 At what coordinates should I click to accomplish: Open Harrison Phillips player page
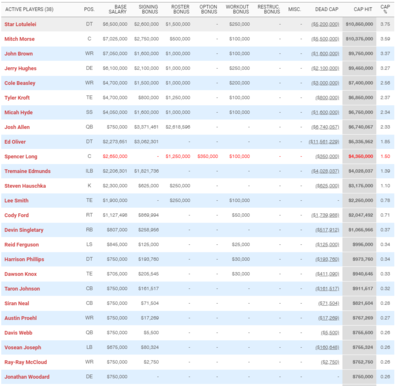coord(24,259)
